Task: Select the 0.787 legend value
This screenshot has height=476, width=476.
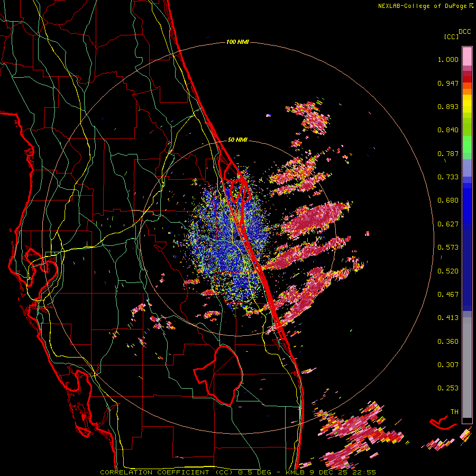Action: [x=448, y=153]
